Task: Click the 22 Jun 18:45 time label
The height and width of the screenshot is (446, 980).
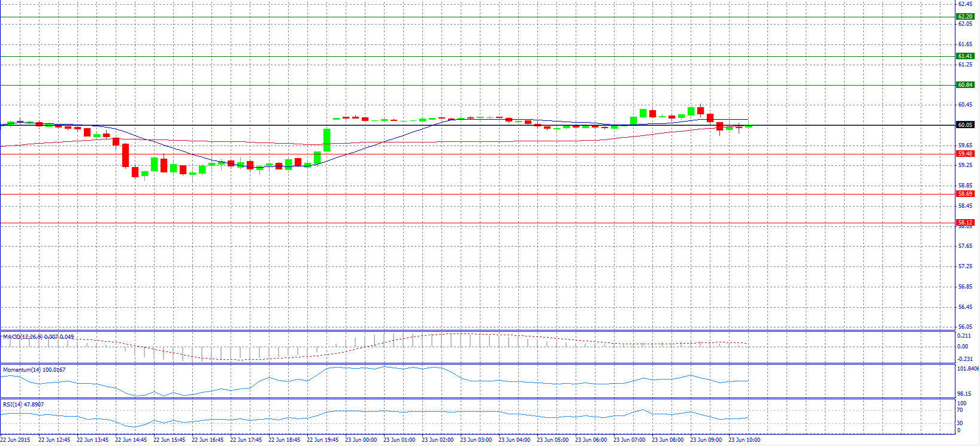Action: pos(284,440)
